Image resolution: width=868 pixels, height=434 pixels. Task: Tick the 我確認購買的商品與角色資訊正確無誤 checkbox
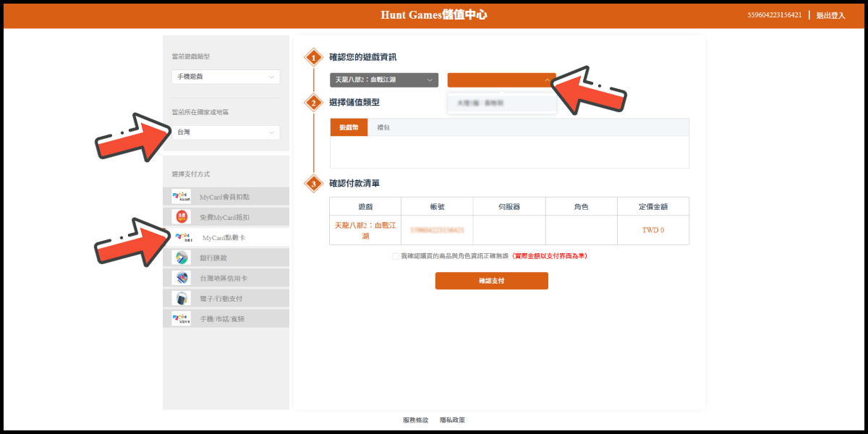click(x=395, y=256)
